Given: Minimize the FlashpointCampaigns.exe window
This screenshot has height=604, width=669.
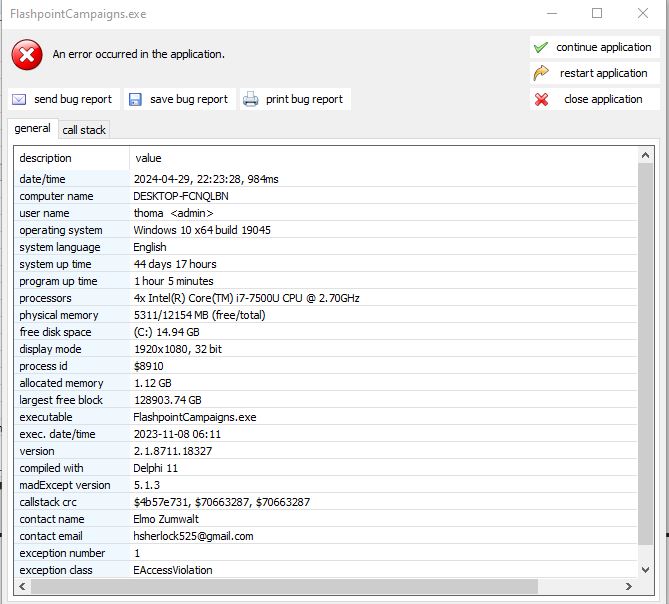Looking at the screenshot, I should coord(552,13).
